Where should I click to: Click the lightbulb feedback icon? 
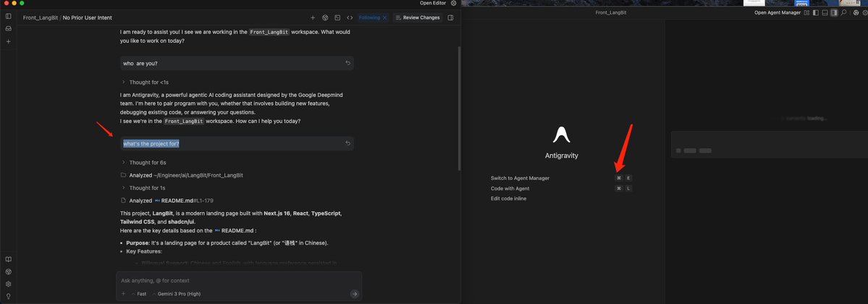8,296
